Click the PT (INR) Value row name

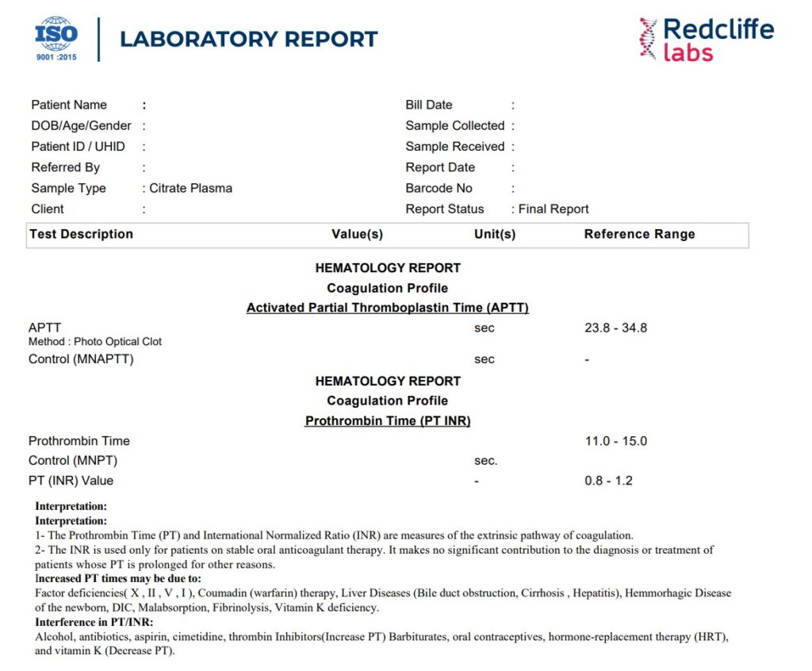point(71,481)
